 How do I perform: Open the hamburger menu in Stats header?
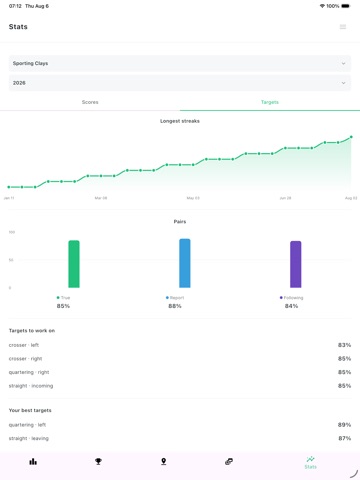(x=343, y=27)
